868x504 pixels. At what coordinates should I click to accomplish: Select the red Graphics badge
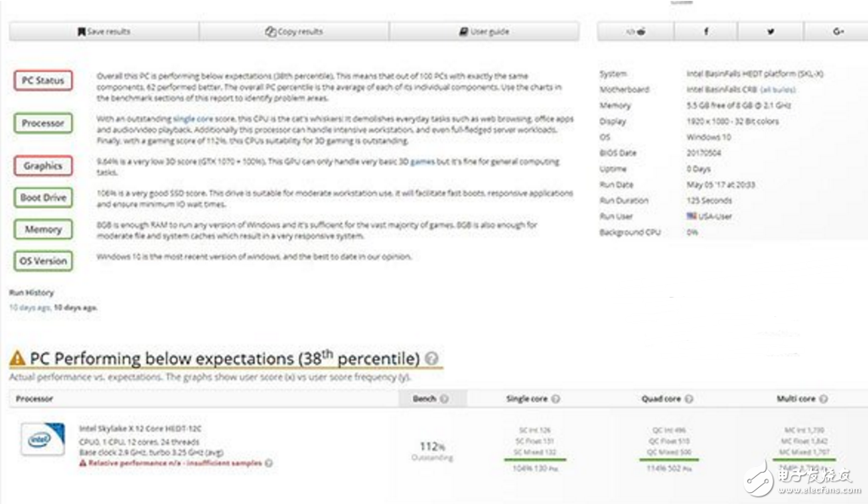pos(43,166)
